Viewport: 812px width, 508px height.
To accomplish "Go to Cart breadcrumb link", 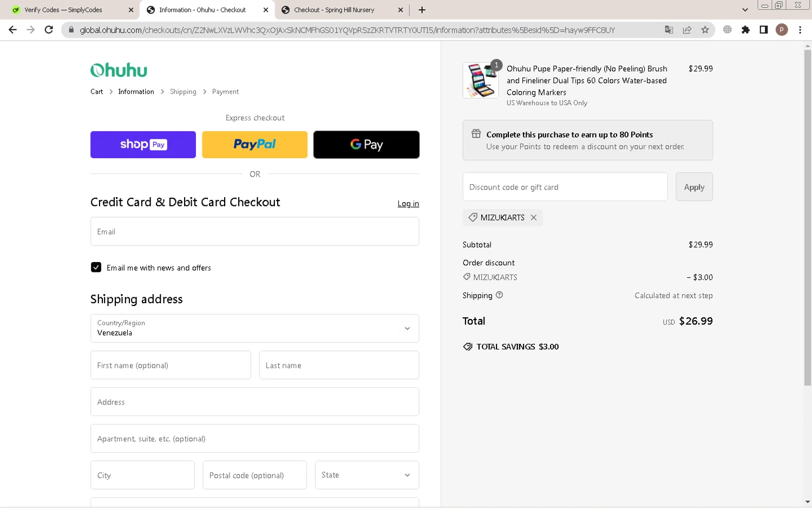I will pos(97,92).
